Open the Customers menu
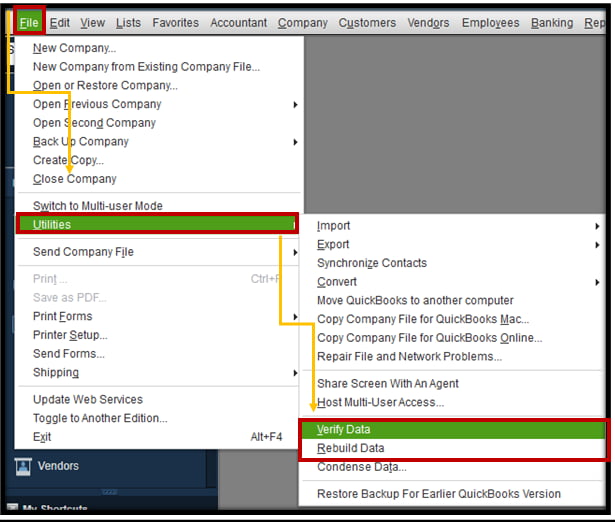Screen dimensions: 615x522 click(x=367, y=23)
